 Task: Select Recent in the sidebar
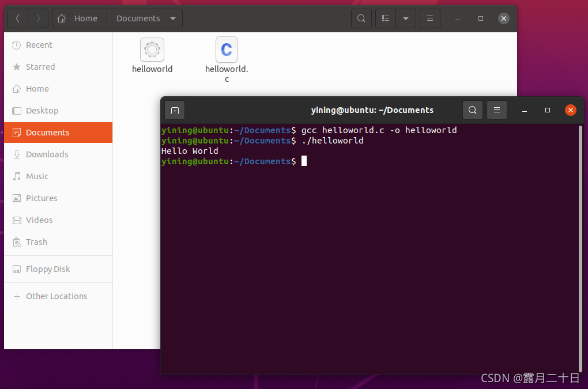point(58,45)
